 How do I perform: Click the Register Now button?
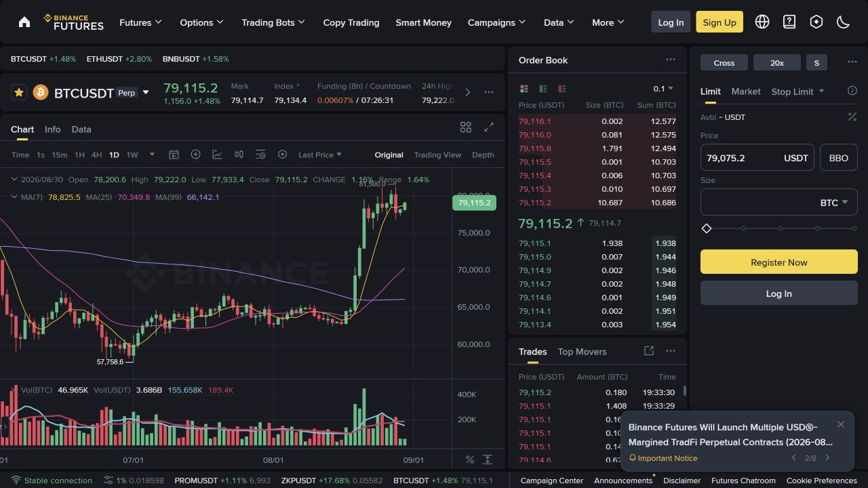[x=778, y=262]
